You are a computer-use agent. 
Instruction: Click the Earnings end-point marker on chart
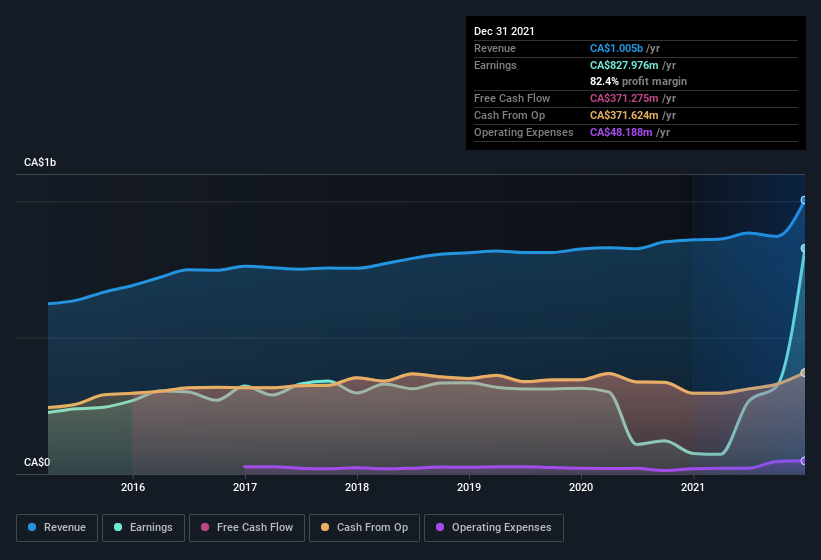coord(804,248)
